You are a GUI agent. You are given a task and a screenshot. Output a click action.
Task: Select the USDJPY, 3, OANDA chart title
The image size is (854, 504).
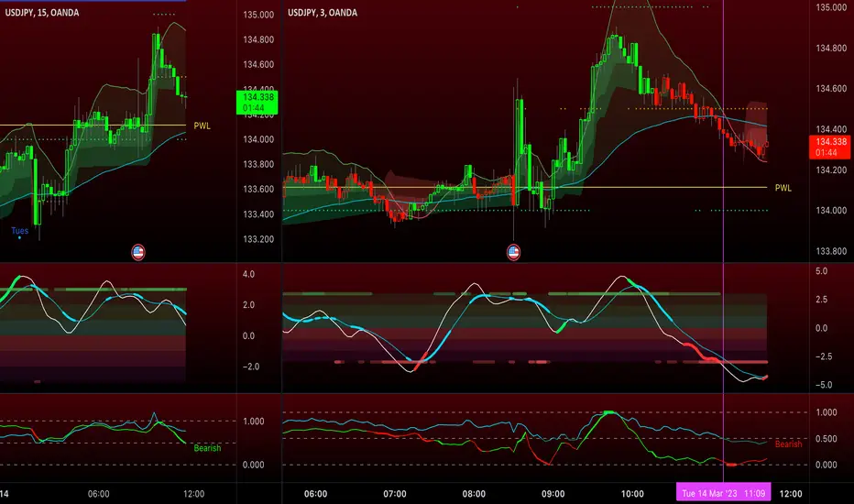[x=323, y=13]
